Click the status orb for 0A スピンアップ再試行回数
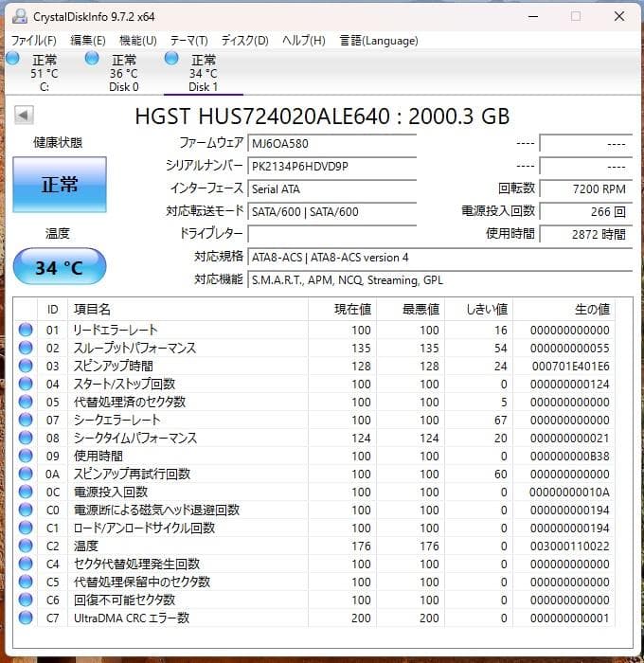Screen dimensions: 644x663 (26, 474)
